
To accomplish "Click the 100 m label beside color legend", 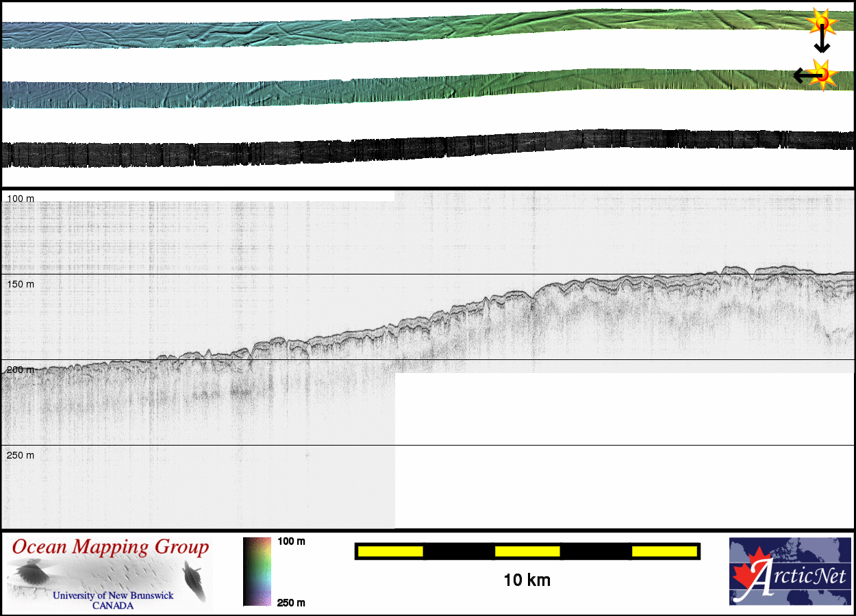I will [x=292, y=541].
